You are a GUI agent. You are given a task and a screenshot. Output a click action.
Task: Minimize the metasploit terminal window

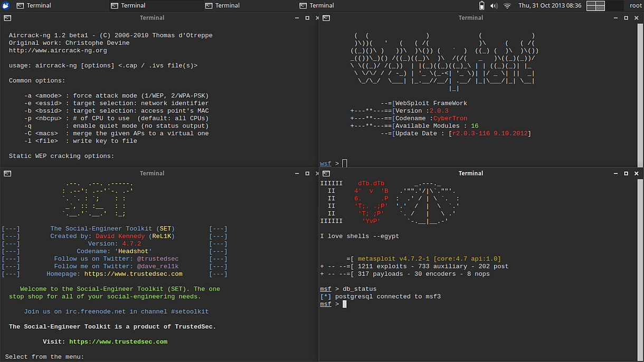click(x=616, y=173)
